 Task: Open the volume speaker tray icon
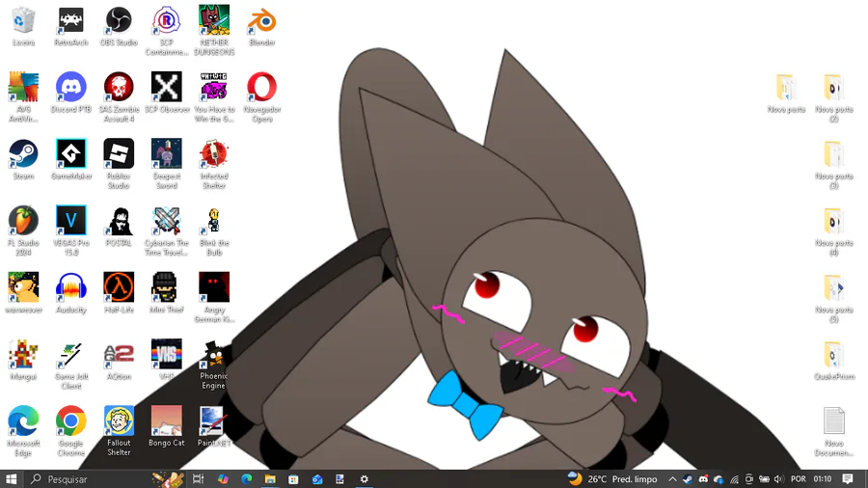pos(779,479)
